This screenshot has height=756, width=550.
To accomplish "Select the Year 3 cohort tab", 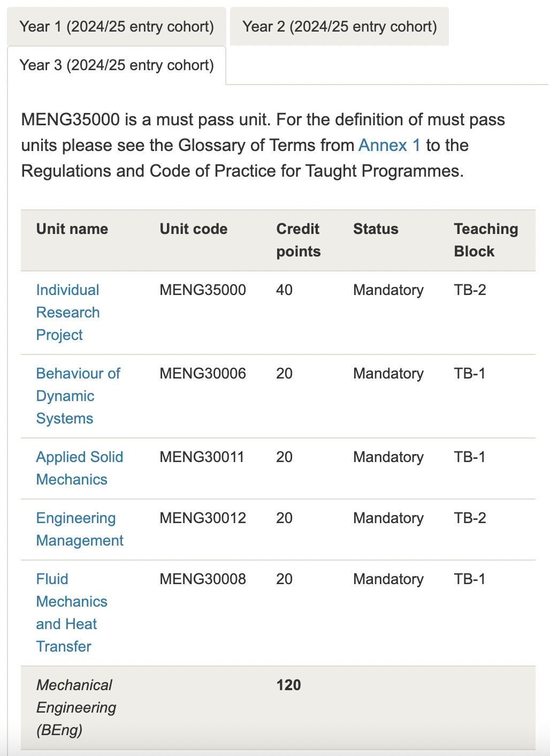I will coord(117,65).
